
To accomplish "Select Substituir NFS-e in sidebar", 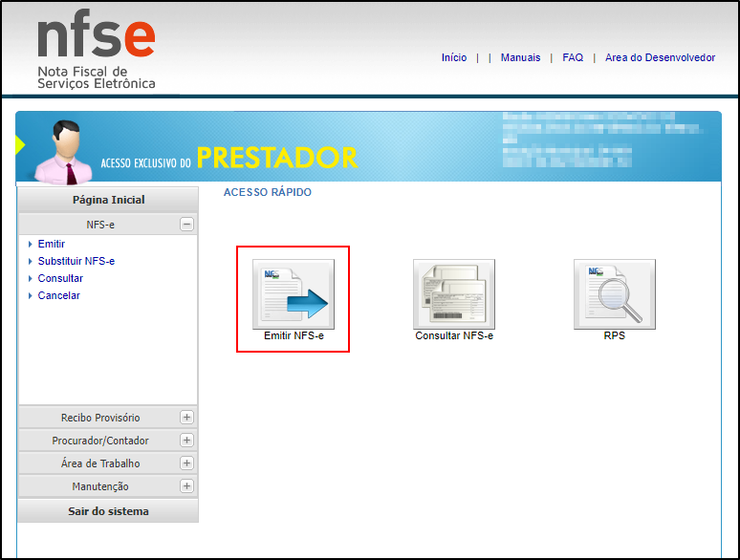I will [76, 261].
